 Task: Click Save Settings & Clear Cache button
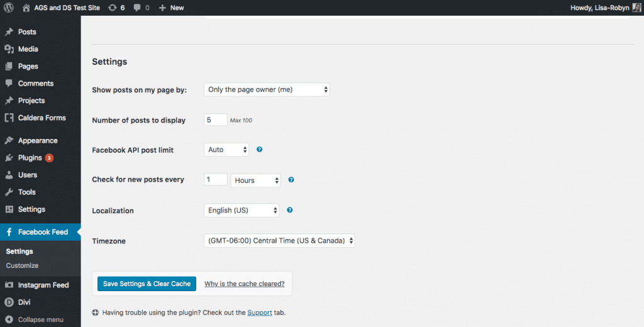pyautogui.click(x=147, y=284)
